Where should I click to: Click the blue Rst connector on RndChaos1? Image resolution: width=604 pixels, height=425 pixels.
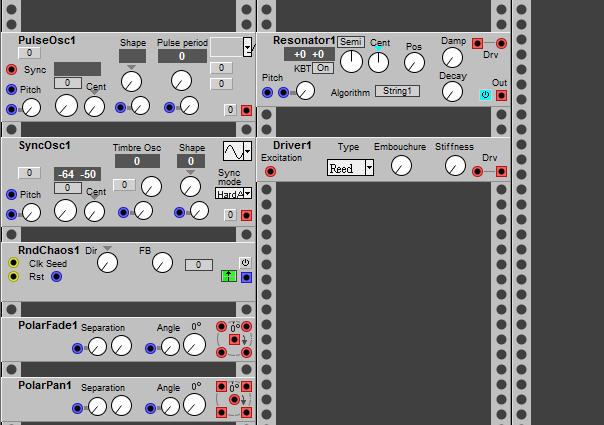pos(56,277)
